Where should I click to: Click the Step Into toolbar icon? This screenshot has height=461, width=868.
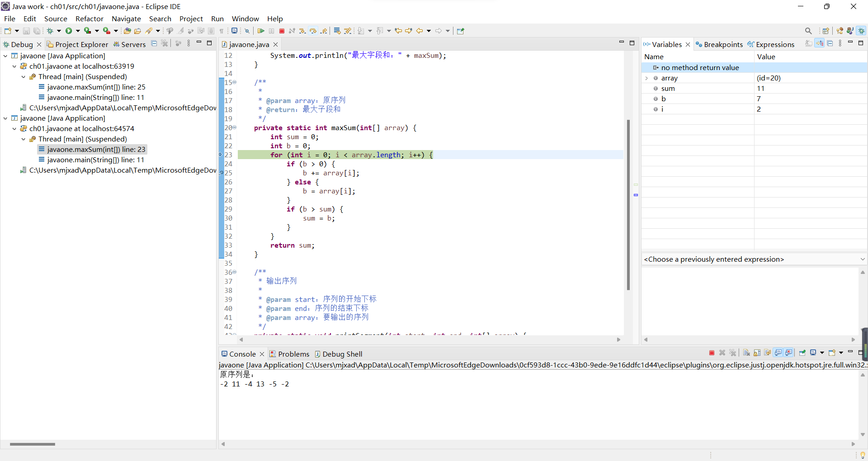[x=302, y=31]
